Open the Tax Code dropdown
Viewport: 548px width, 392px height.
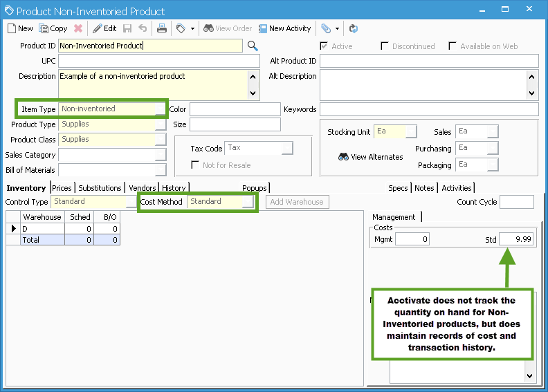tap(287, 148)
